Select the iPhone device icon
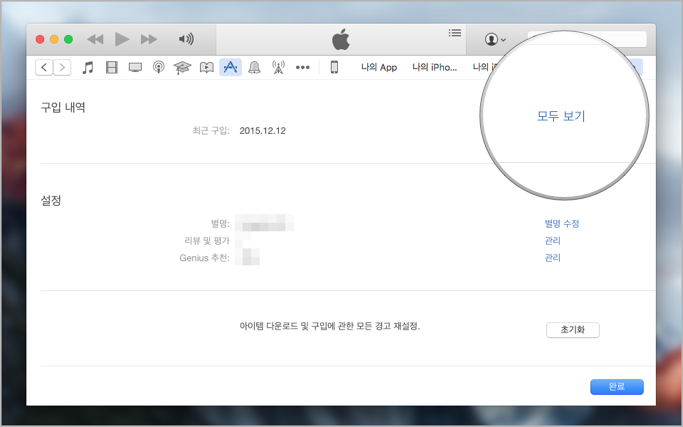The image size is (683, 427). point(334,67)
